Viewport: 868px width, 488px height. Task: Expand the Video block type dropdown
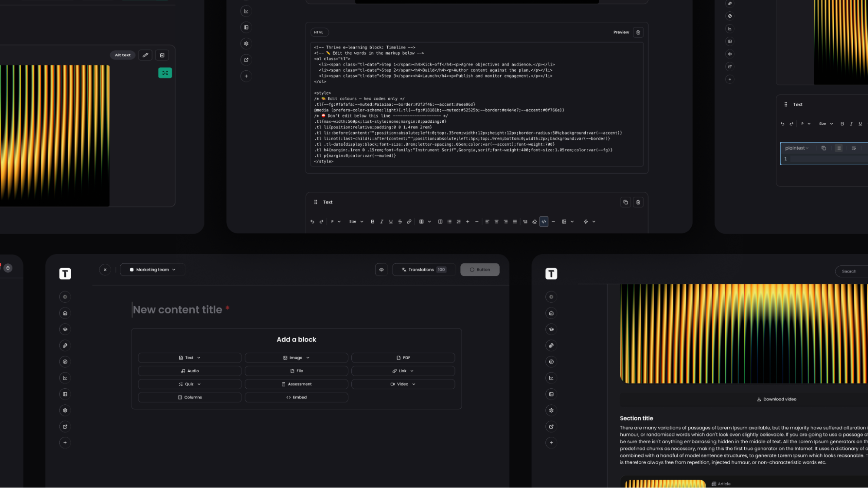point(403,384)
